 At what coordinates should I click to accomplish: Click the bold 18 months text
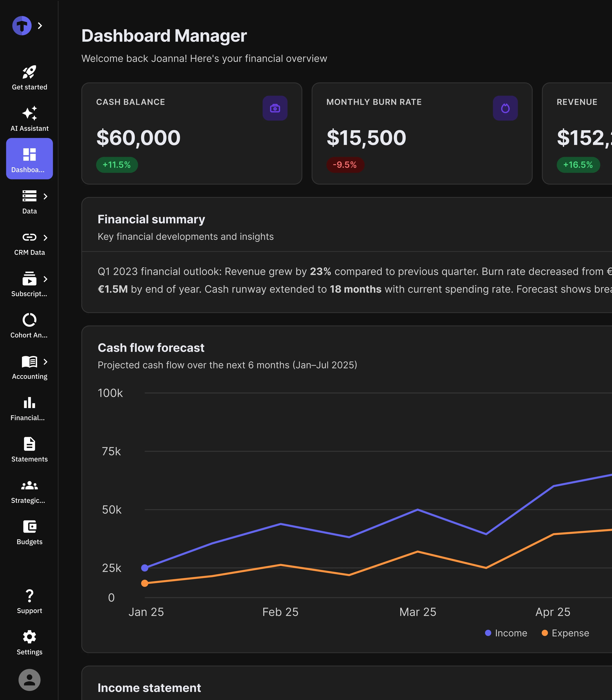point(355,289)
